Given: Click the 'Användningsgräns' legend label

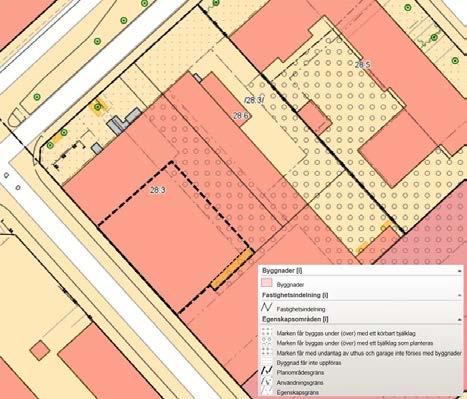Looking at the screenshot, I should tap(300, 383).
